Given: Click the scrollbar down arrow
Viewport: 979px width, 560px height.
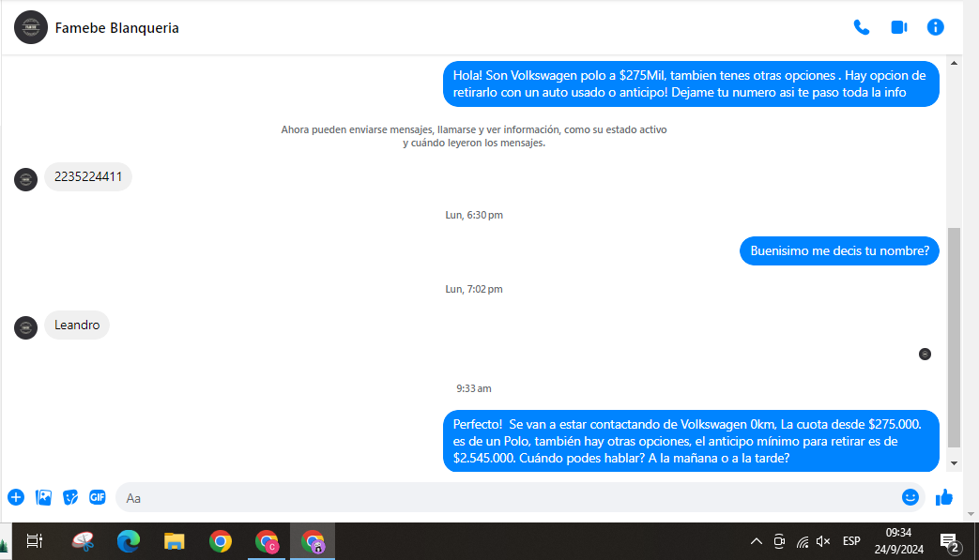Looking at the screenshot, I should 955,462.
